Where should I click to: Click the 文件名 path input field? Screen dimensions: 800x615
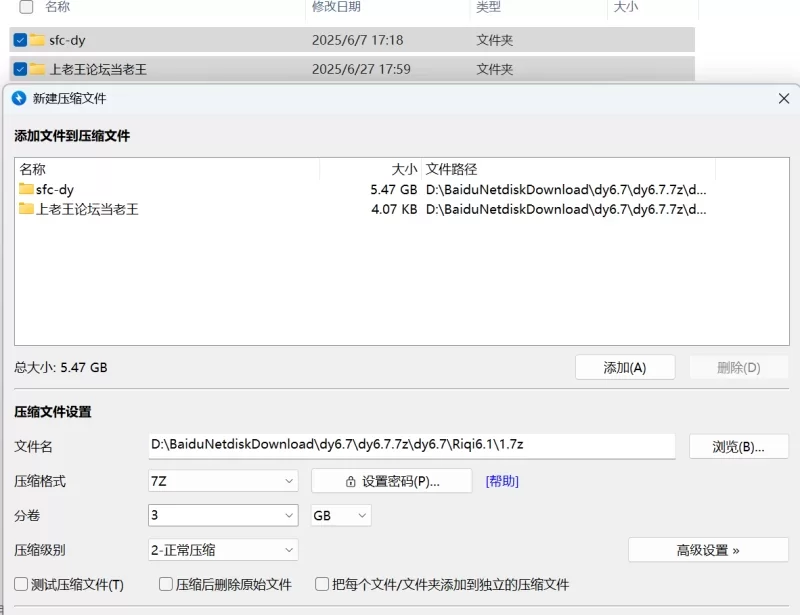[x=412, y=446]
